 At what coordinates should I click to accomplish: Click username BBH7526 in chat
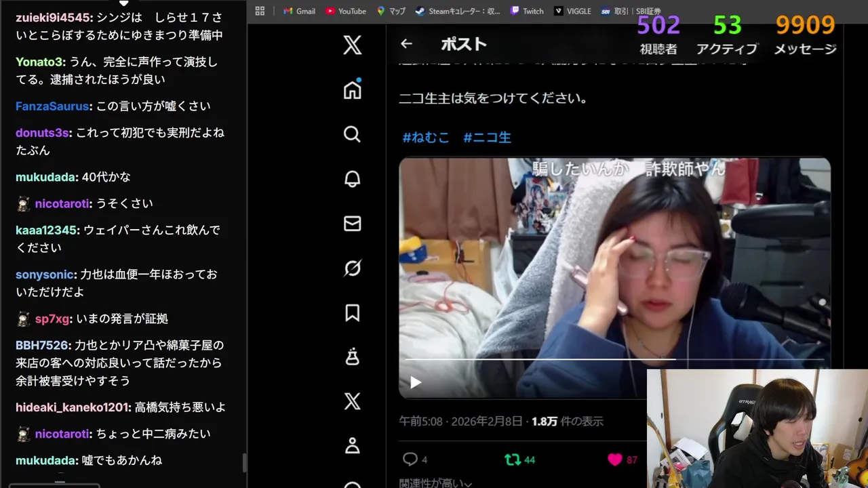[x=42, y=345]
